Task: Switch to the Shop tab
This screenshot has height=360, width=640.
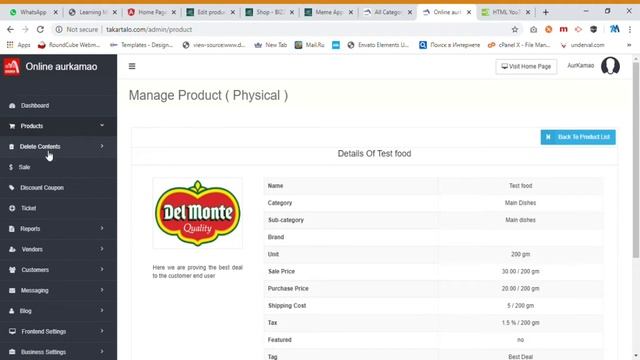Action: coord(270,12)
